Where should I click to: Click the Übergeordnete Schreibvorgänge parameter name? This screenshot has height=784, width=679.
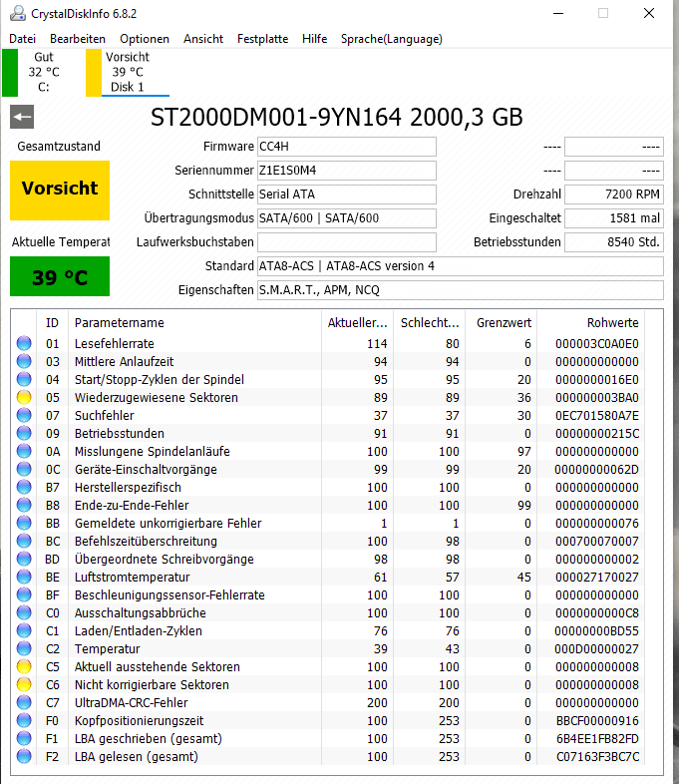[x=165, y=560]
